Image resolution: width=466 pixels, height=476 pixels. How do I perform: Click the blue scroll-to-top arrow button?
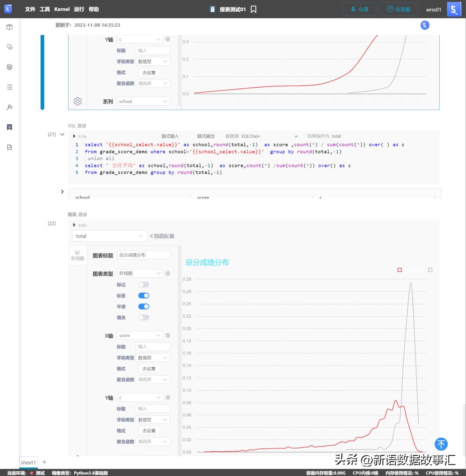point(441,444)
